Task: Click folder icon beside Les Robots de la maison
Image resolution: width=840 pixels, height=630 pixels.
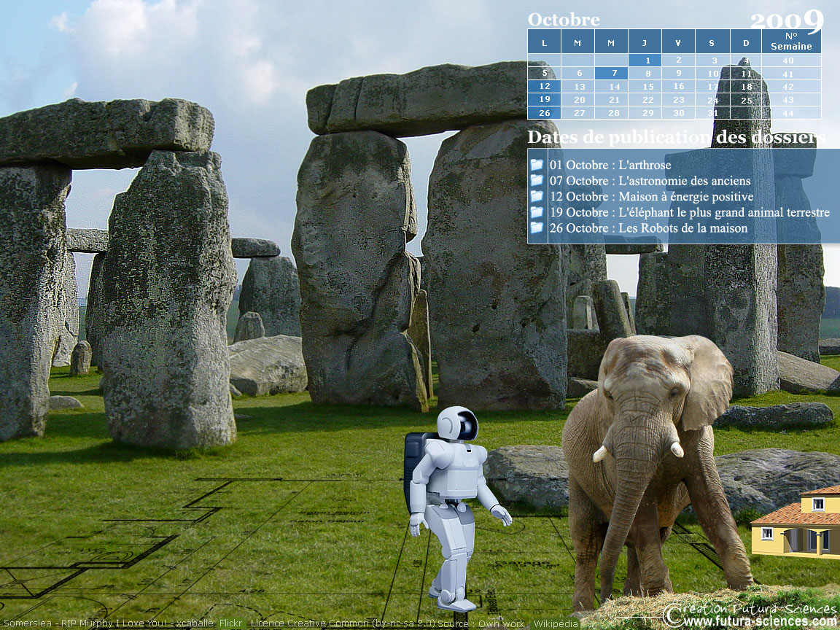Action: 537,227
